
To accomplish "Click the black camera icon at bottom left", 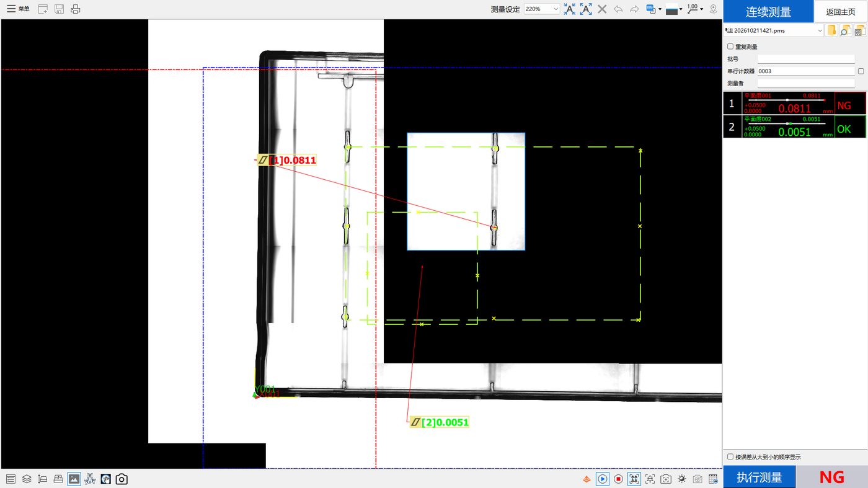I will pyautogui.click(x=122, y=479).
